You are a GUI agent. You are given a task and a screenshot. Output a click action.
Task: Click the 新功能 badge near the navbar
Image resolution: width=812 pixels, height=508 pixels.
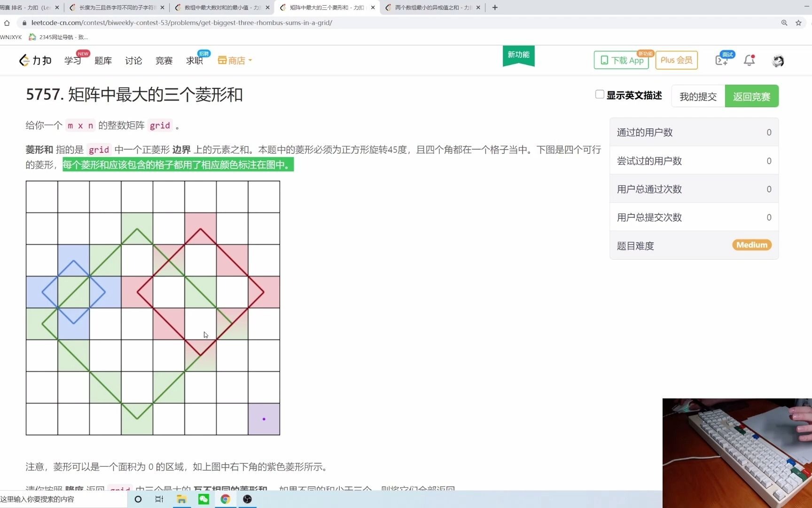pyautogui.click(x=518, y=55)
